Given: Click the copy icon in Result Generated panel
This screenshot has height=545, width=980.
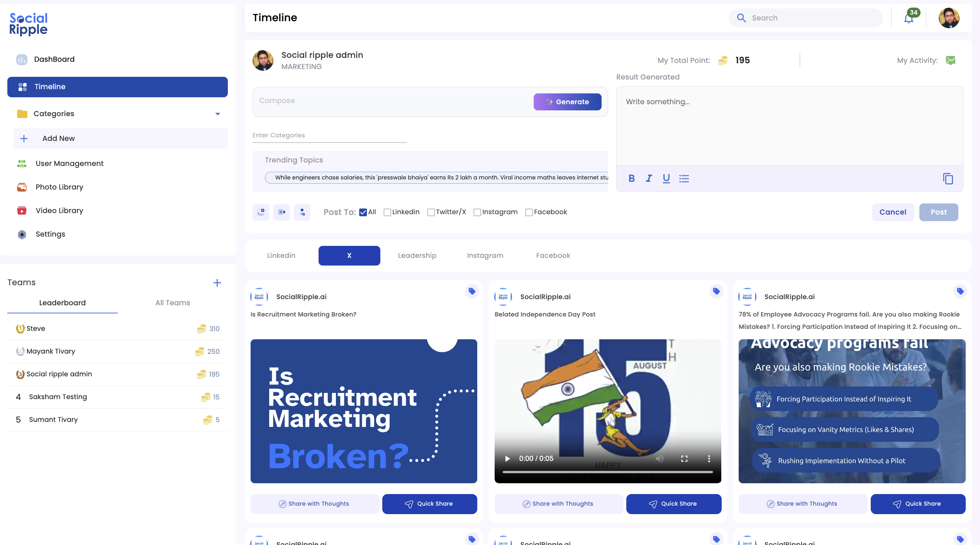Looking at the screenshot, I should [948, 178].
